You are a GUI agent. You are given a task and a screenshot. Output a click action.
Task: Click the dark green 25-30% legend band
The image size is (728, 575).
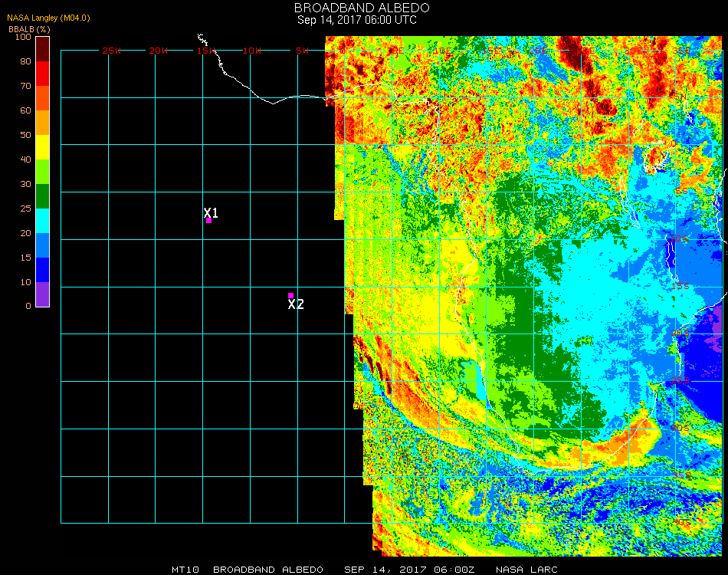43,196
